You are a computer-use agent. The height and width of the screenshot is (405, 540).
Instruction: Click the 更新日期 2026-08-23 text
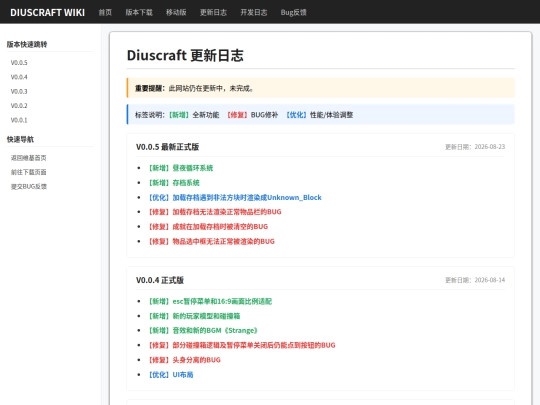[x=475, y=147]
